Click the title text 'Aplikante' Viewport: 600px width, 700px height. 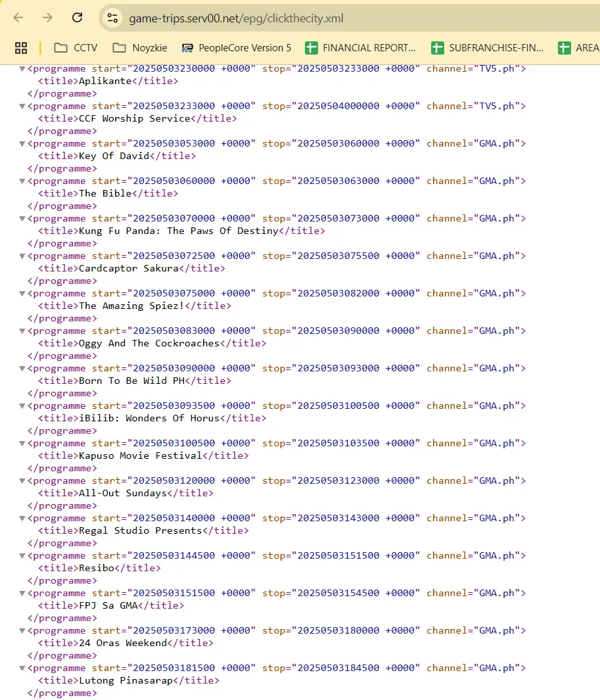coord(105,82)
